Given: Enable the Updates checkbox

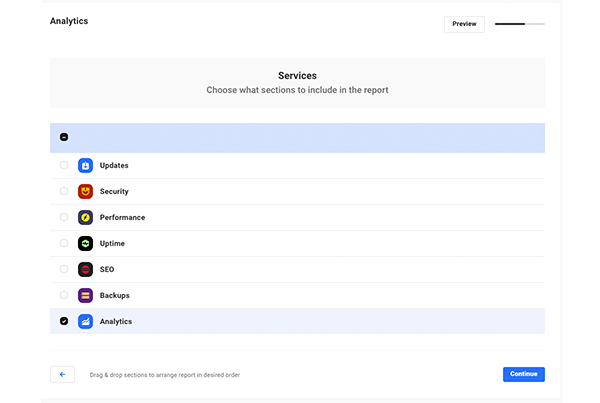Looking at the screenshot, I should click(x=64, y=165).
